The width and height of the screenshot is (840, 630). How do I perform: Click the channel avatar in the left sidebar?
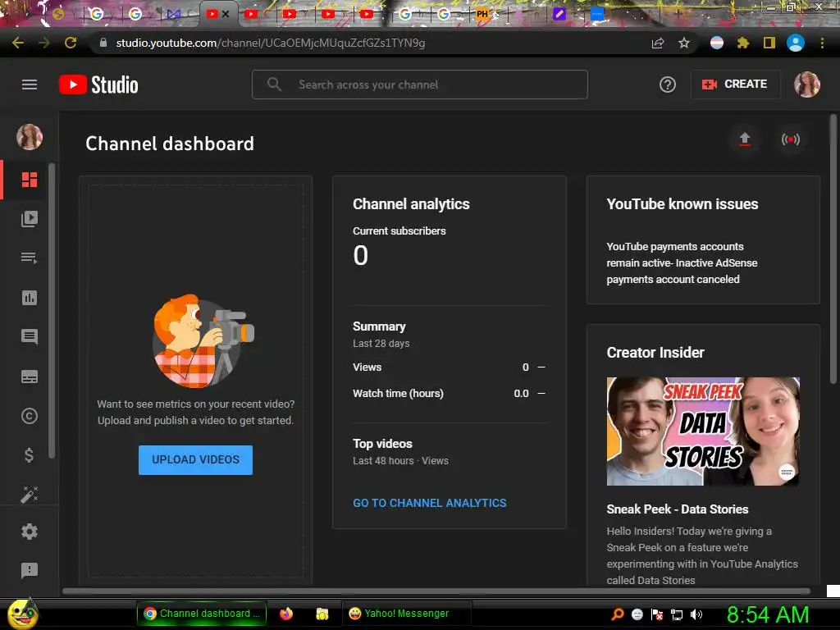click(30, 137)
